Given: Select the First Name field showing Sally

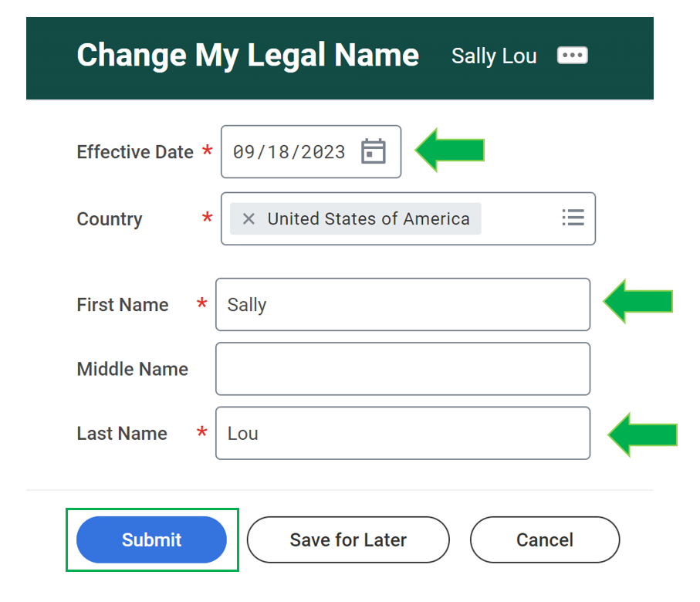Looking at the screenshot, I should [x=403, y=304].
